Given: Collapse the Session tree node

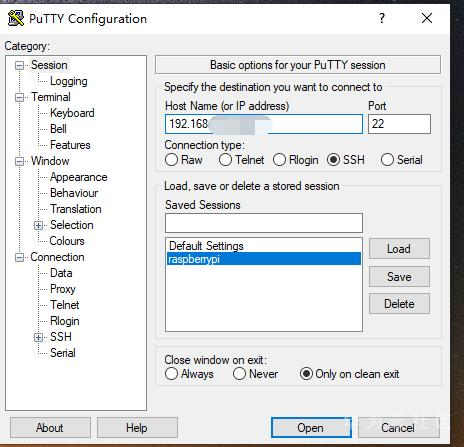Looking at the screenshot, I should click(19, 65).
